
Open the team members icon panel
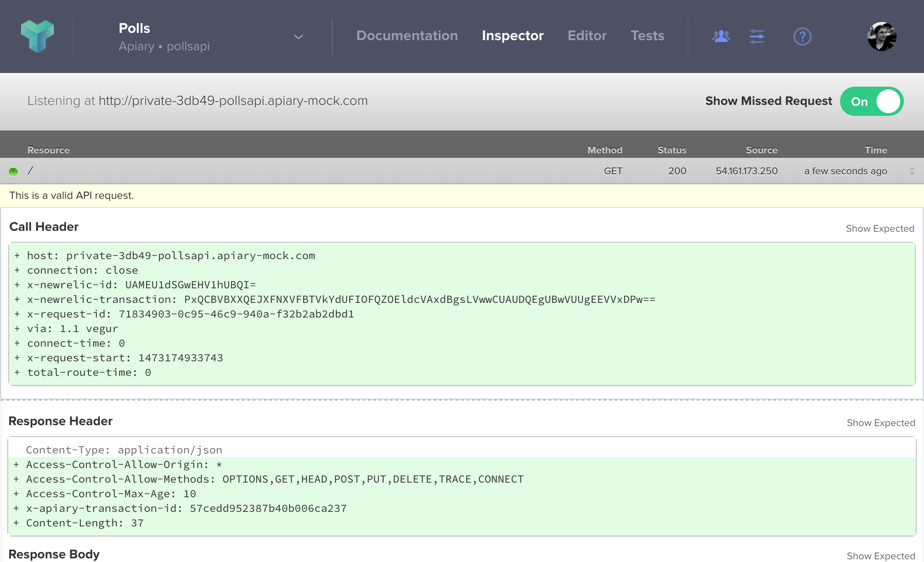coord(721,36)
